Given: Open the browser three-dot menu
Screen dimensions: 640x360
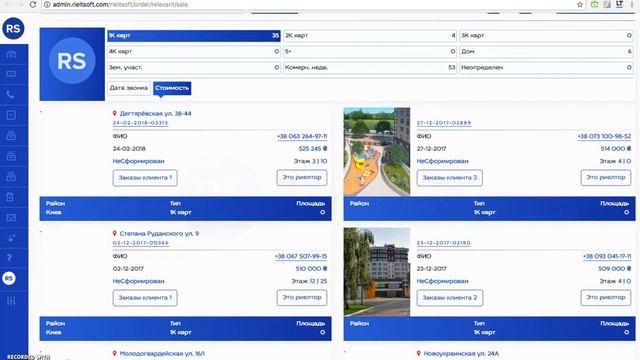Looking at the screenshot, I should pyautogui.click(x=632, y=4).
